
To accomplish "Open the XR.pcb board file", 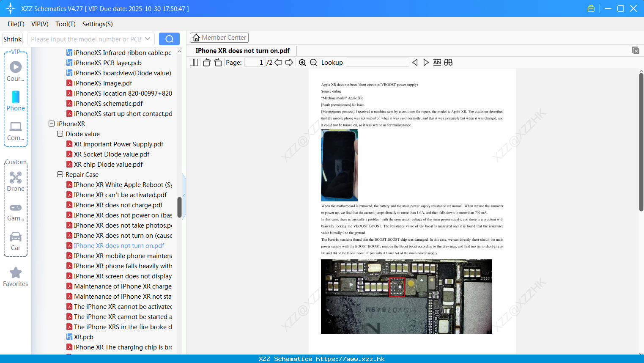I will (80, 337).
